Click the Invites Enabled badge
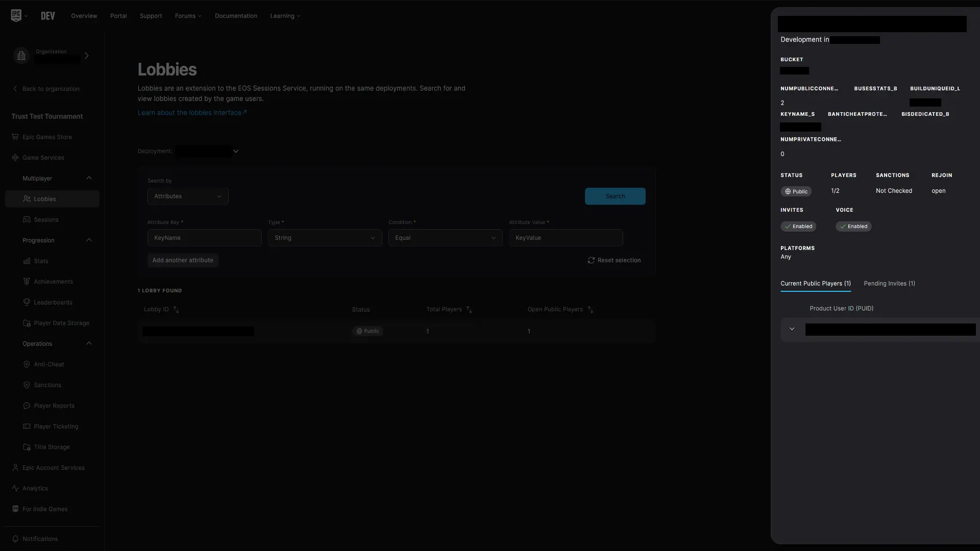 tap(798, 227)
